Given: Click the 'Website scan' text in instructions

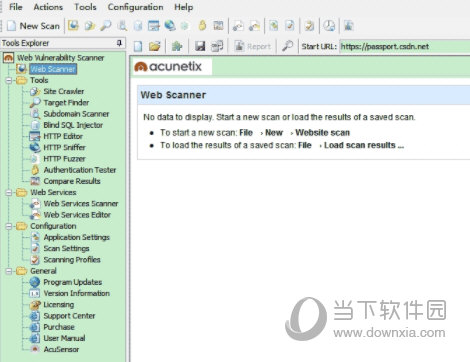Looking at the screenshot, I should click(322, 133).
